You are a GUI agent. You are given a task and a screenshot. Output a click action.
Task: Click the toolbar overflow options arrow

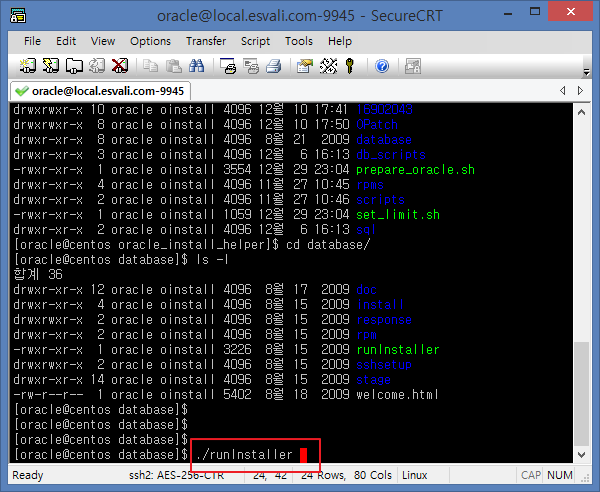pos(586,71)
